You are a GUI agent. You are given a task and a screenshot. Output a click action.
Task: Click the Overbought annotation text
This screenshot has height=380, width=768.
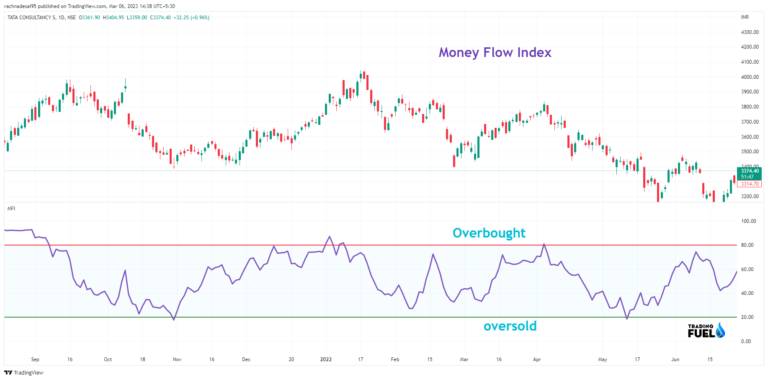point(489,233)
